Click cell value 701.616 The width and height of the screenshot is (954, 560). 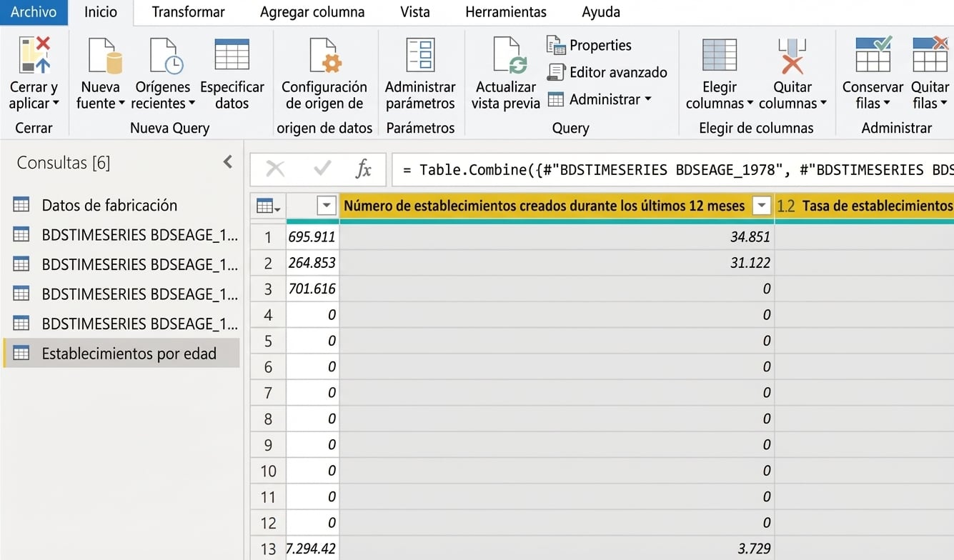pos(312,289)
